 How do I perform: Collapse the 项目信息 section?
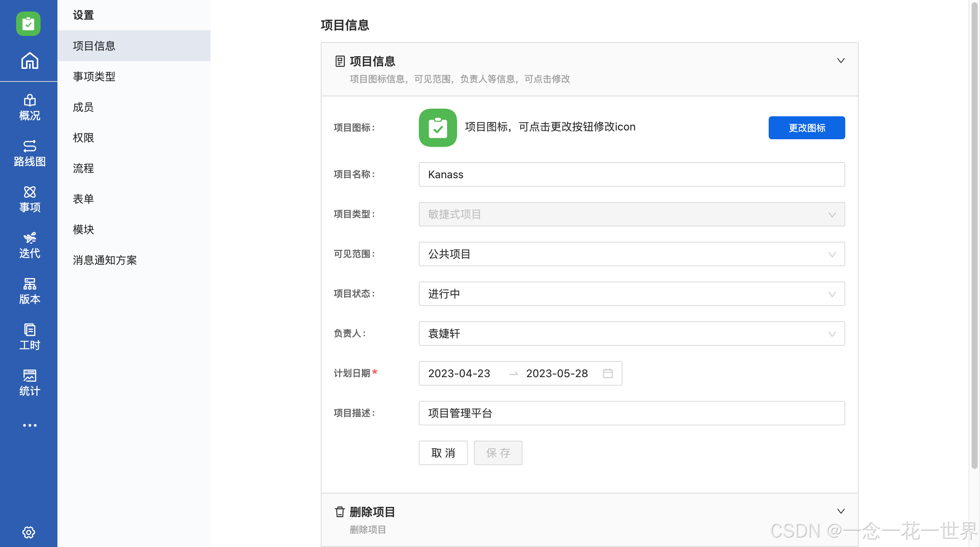coord(841,60)
